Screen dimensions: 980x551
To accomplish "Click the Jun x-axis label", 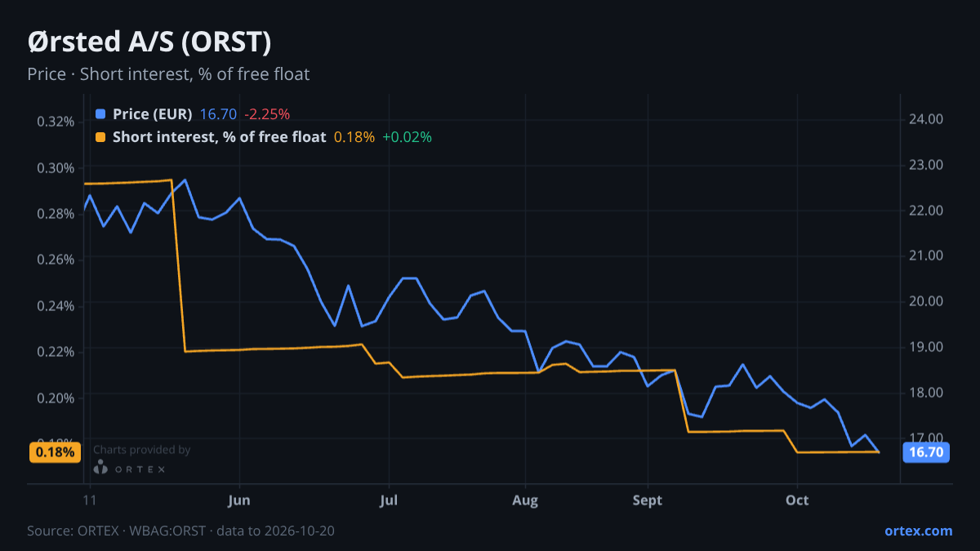I will (239, 500).
